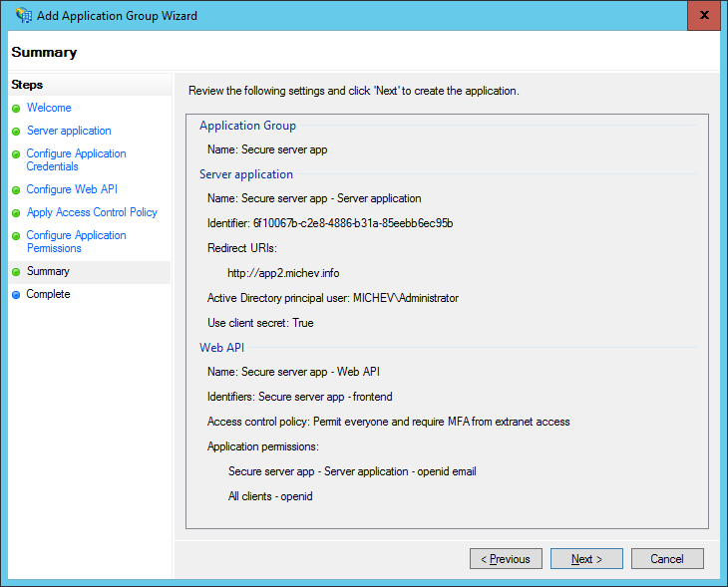Click the 'Add Application Group Wizard' title text
Viewport: 728px width, 587px height.
117,16
